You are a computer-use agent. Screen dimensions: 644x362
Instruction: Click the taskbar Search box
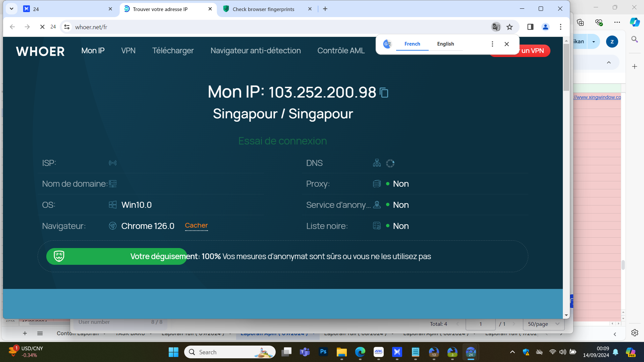230,352
